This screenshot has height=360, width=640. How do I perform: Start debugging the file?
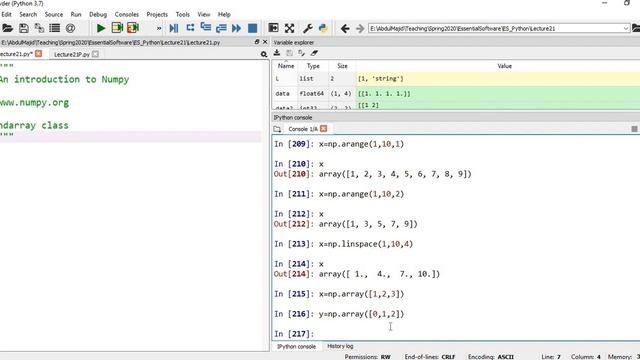point(173,28)
